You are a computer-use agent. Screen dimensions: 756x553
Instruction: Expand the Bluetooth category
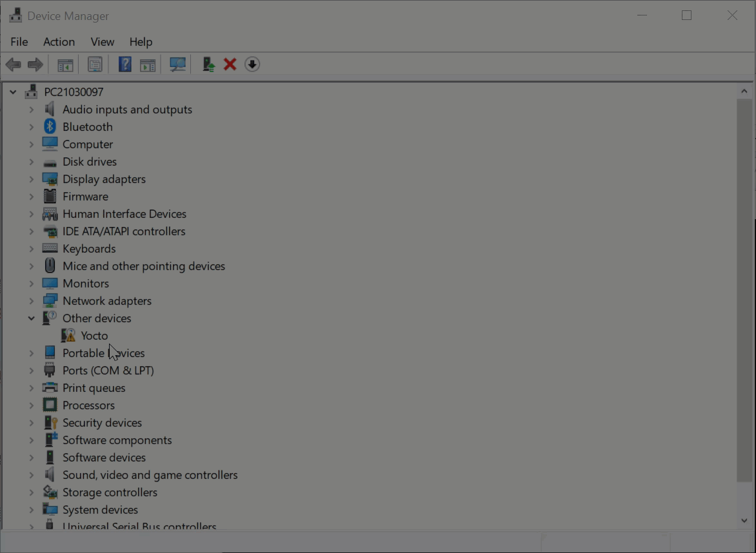point(31,127)
